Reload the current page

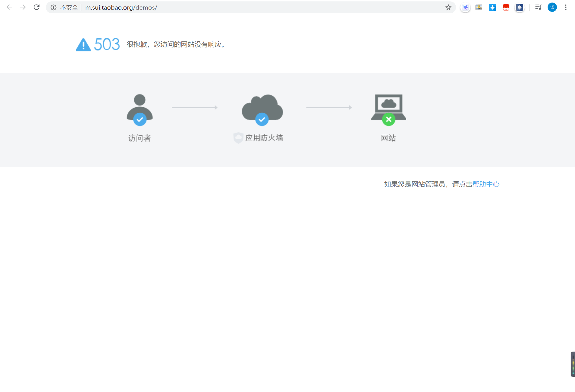coord(36,7)
